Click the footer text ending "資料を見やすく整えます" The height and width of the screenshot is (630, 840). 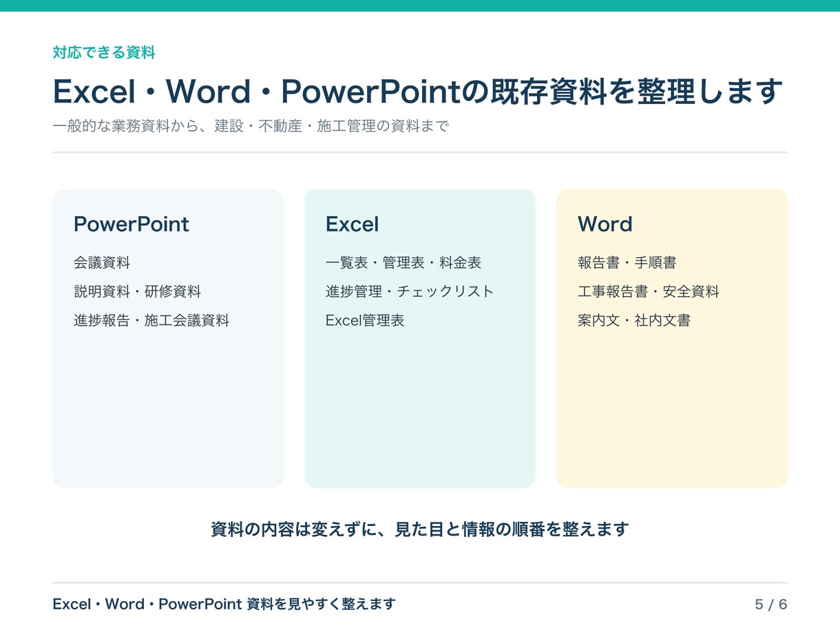tap(224, 605)
